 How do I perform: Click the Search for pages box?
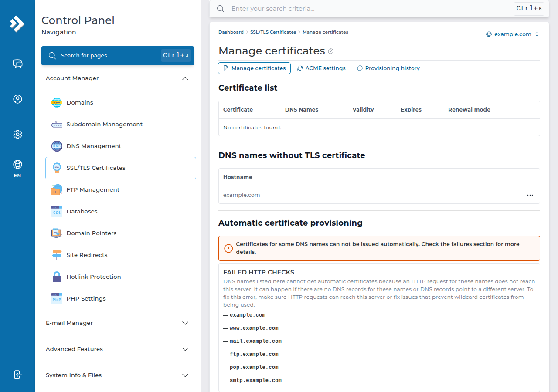118,56
